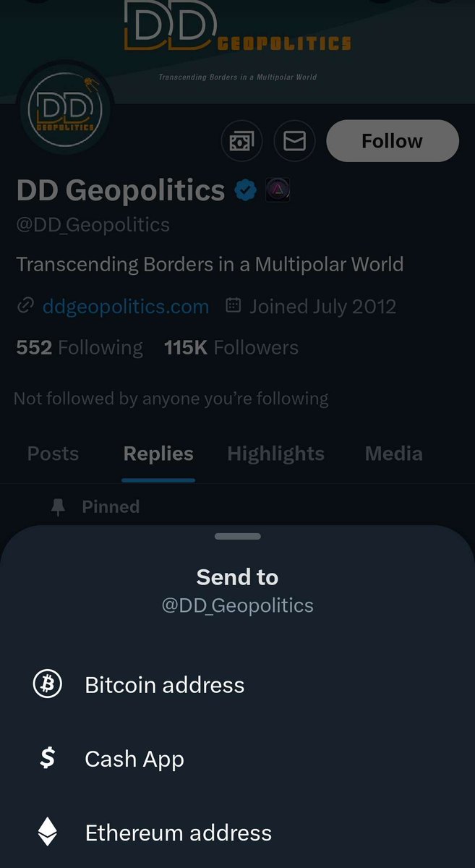View the 552 Following list
The height and width of the screenshot is (868, 475).
[79, 348]
